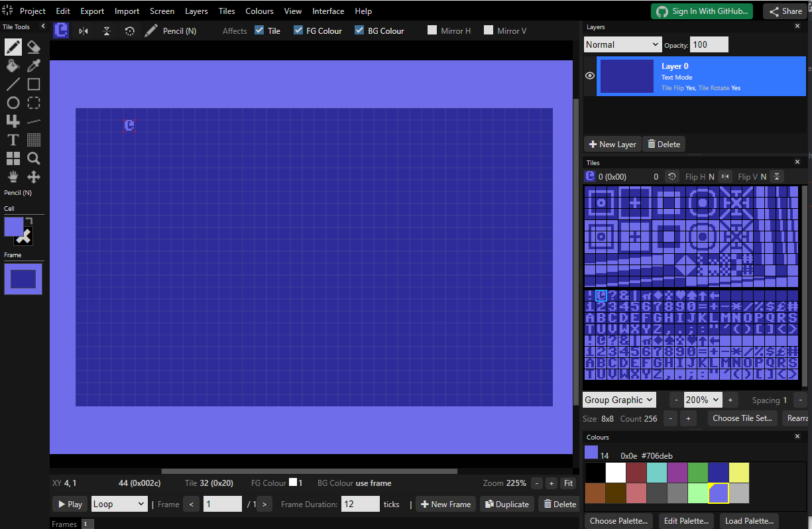
Task: Activate the Text tool
Action: coord(13,140)
